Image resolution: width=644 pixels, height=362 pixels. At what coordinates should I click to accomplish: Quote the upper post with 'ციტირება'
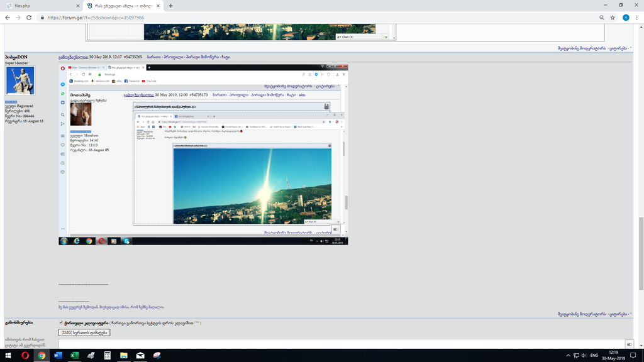[618, 48]
